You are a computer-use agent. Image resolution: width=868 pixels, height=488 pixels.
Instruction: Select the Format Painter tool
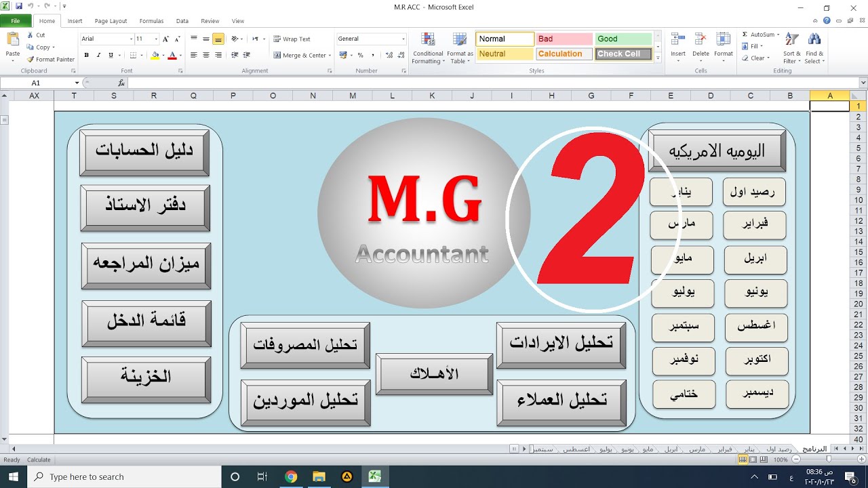click(x=51, y=60)
